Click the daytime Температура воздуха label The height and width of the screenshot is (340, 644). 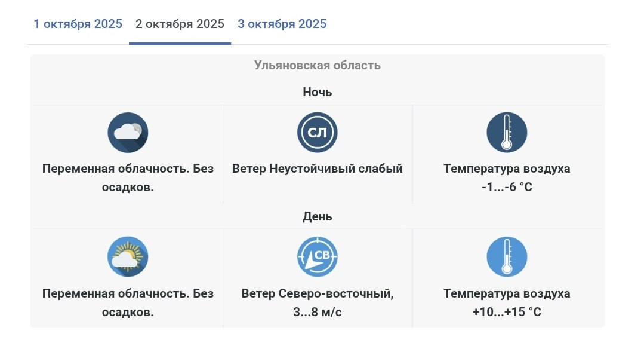[507, 293]
